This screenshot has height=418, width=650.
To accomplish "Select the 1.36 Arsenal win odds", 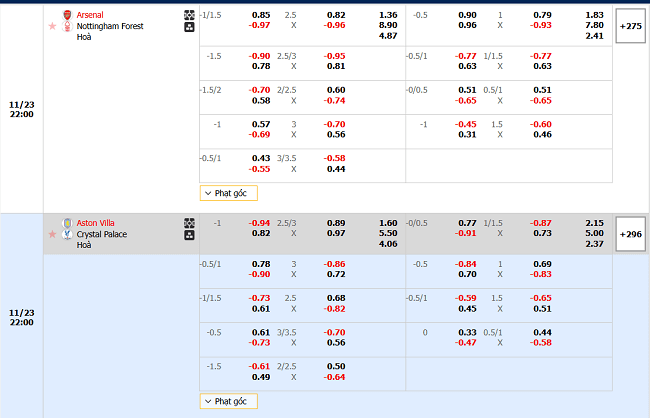I will pyautogui.click(x=388, y=15).
